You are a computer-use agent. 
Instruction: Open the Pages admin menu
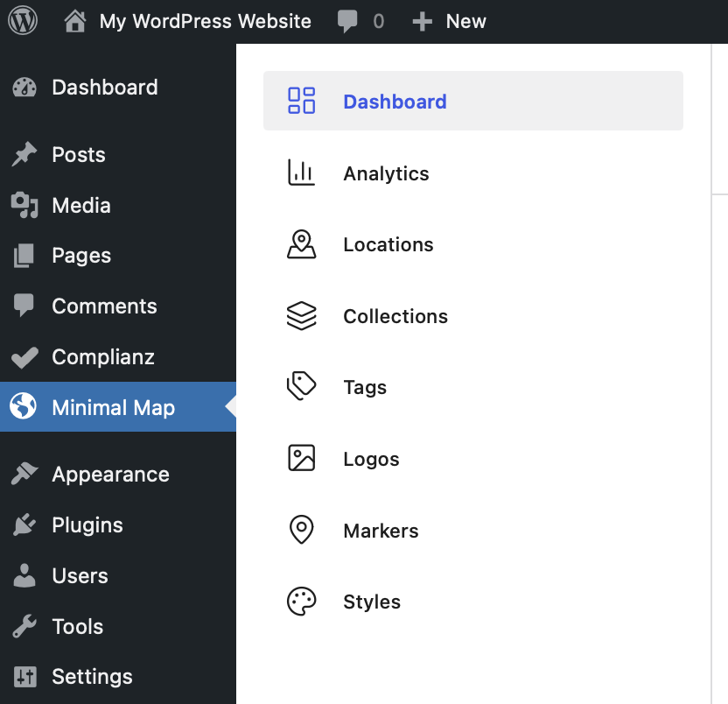tap(80, 256)
